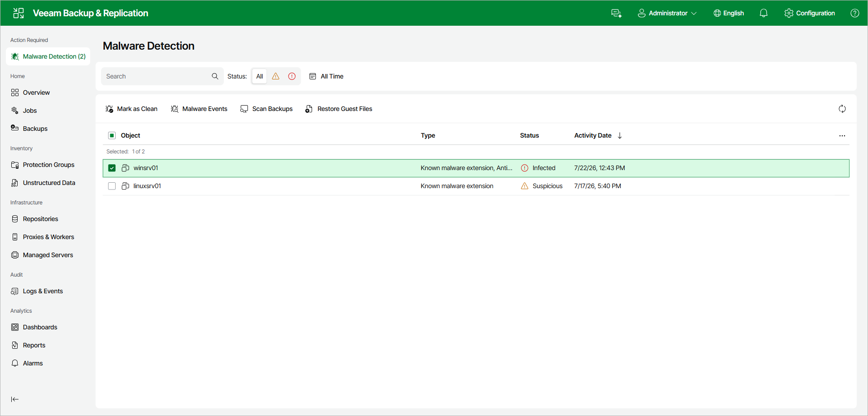Click the winsrv01 object name

coord(146,168)
